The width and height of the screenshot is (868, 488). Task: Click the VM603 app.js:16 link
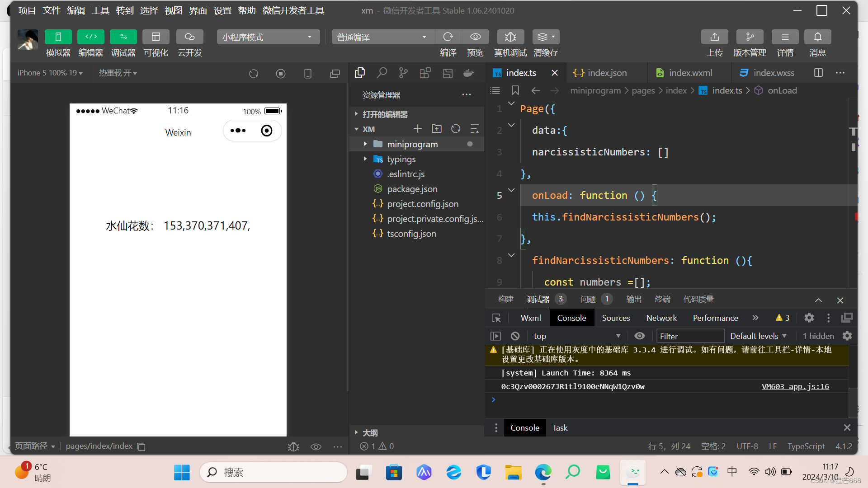tap(795, 387)
